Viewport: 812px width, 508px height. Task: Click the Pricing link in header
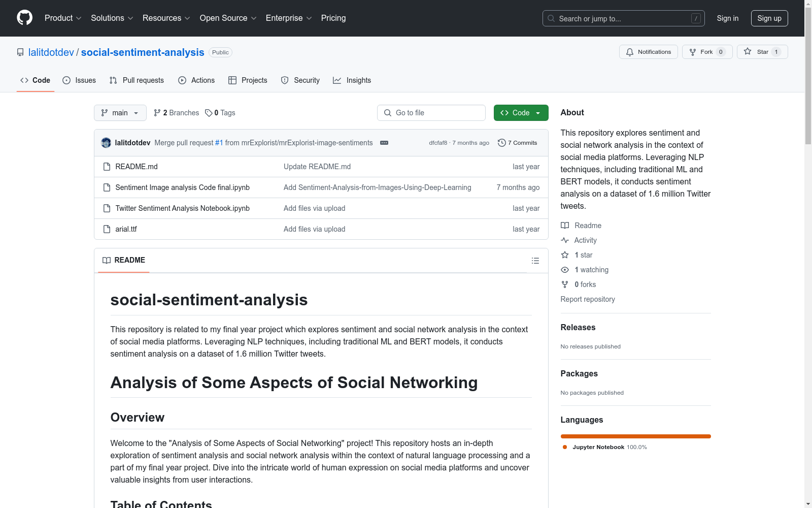[333, 18]
